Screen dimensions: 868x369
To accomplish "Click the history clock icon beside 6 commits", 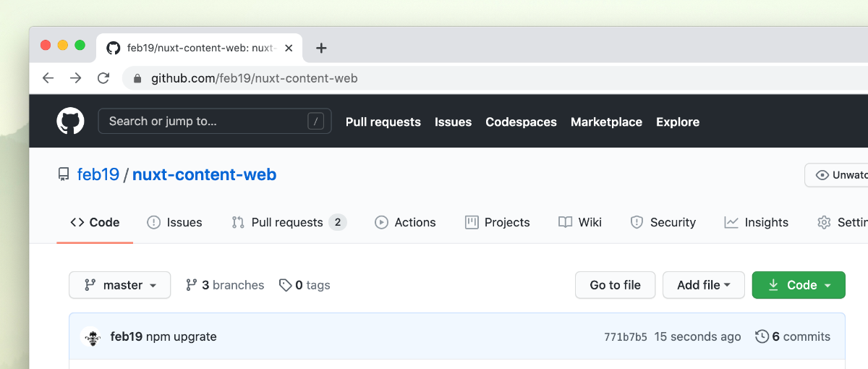I will pyautogui.click(x=762, y=336).
